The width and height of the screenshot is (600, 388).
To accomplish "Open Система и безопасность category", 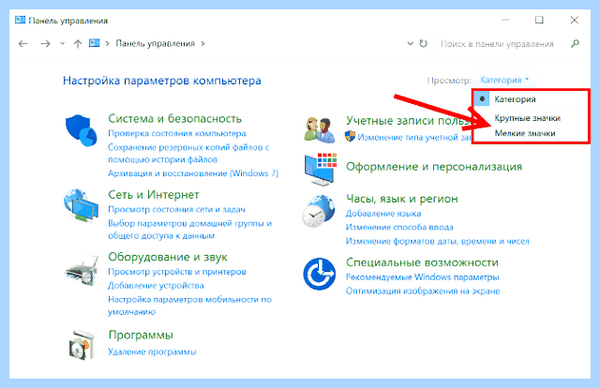I will pos(175,119).
